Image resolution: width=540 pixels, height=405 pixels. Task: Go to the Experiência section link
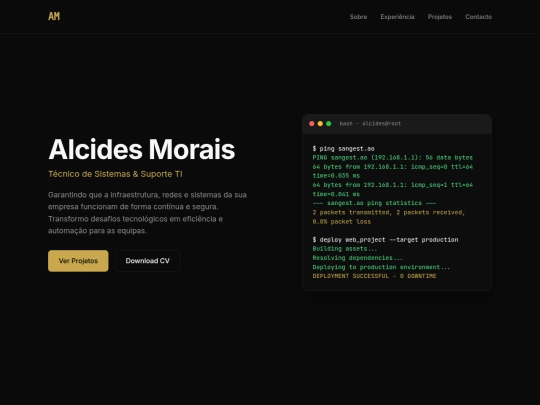tap(397, 17)
